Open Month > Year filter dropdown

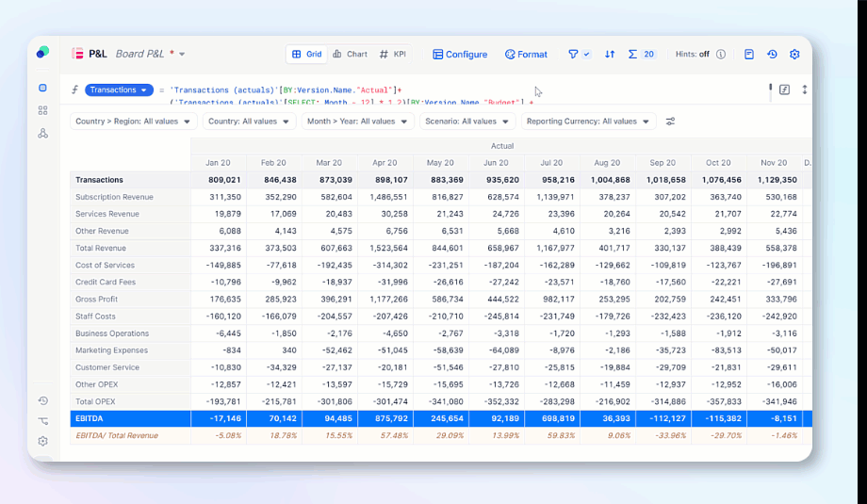358,121
